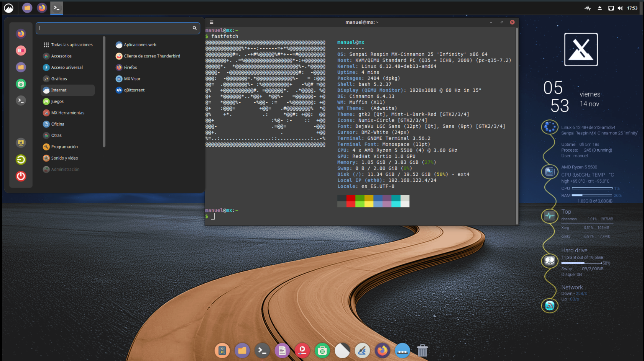Viewport: 644px width, 361px height.
Task: Click the green log out icon in the menu sidebar
Action: [x=21, y=160]
